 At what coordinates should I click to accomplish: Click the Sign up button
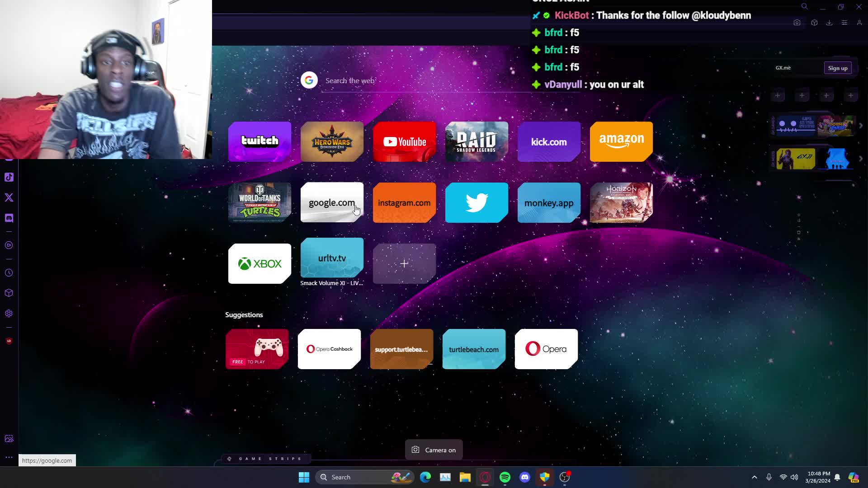[838, 68]
